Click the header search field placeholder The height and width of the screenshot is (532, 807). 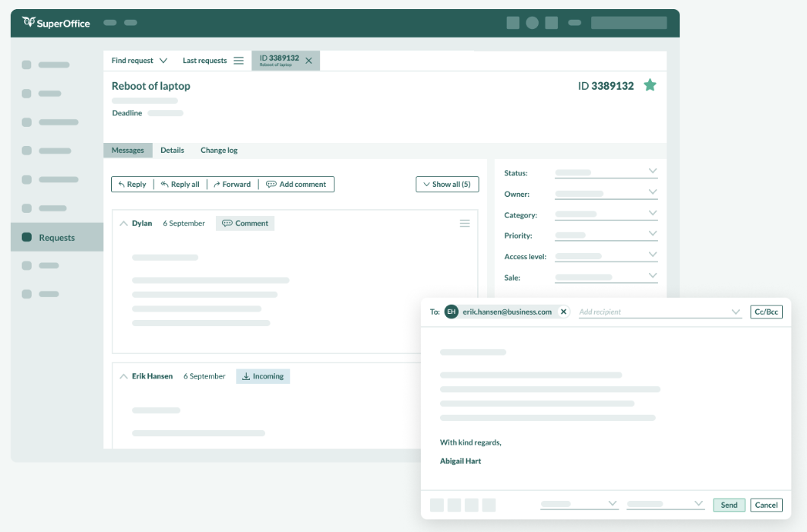point(629,23)
